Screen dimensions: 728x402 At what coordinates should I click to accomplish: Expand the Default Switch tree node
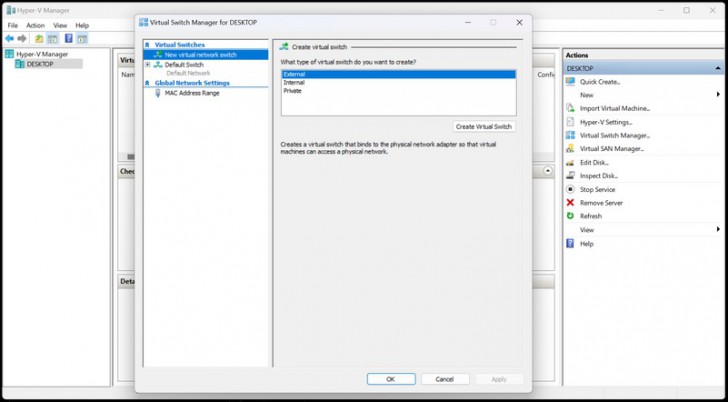(x=148, y=65)
